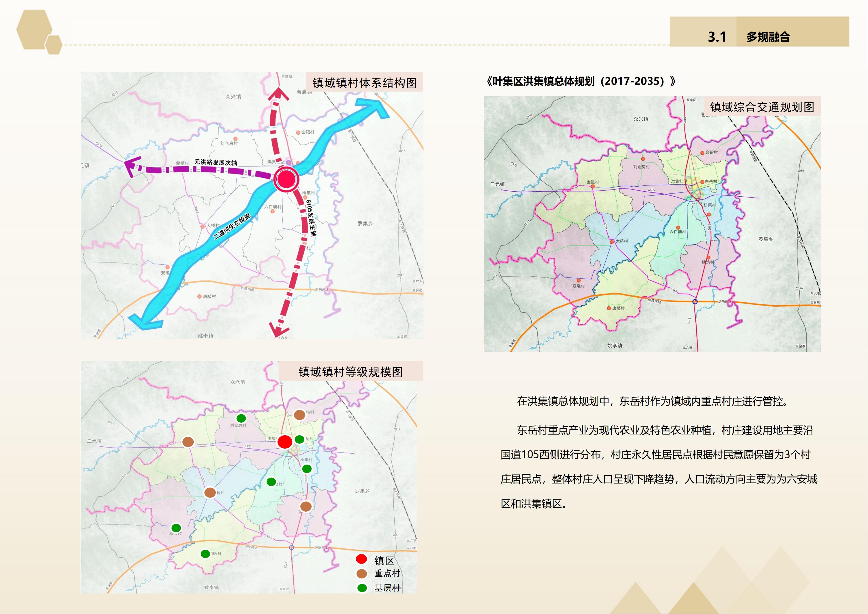The height and width of the screenshot is (614, 868).
Task: Click the red 镇区 dot in the 等级规模图 map
Action: point(285,442)
